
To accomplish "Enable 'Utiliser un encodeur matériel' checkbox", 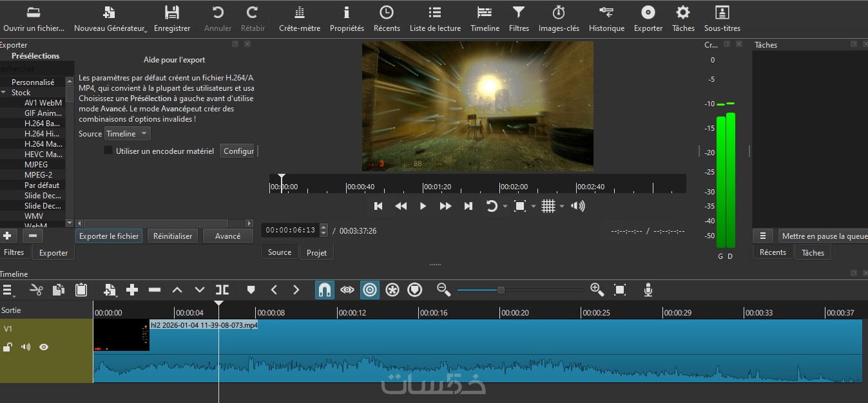I will [108, 151].
